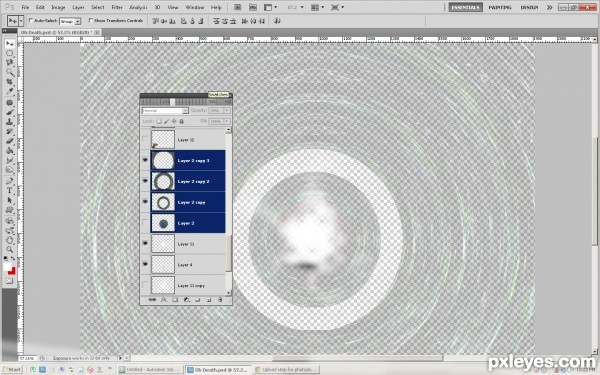The image size is (600, 375).
Task: Open the Image menu
Action: pyautogui.click(x=58, y=7)
